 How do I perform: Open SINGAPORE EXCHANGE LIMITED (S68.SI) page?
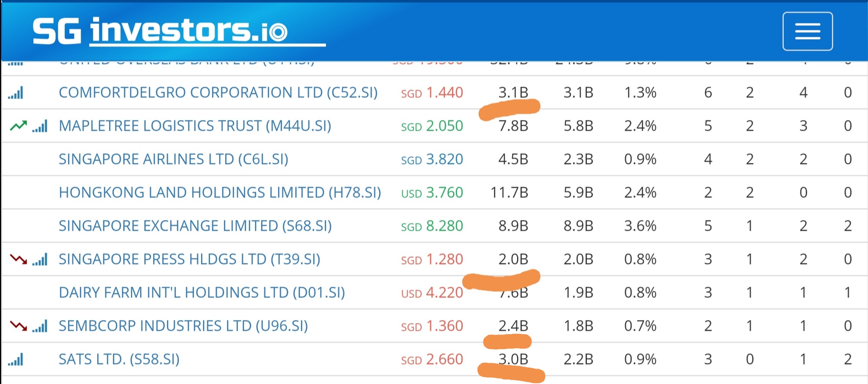pyautogui.click(x=195, y=226)
